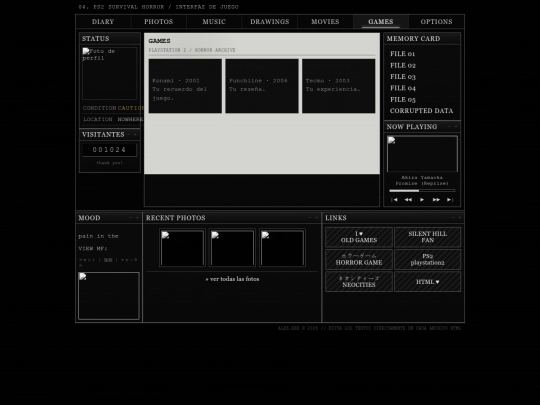The width and height of the screenshot is (540, 405).
Task: Seek along the Now Playing progress bar
Action: [422, 190]
